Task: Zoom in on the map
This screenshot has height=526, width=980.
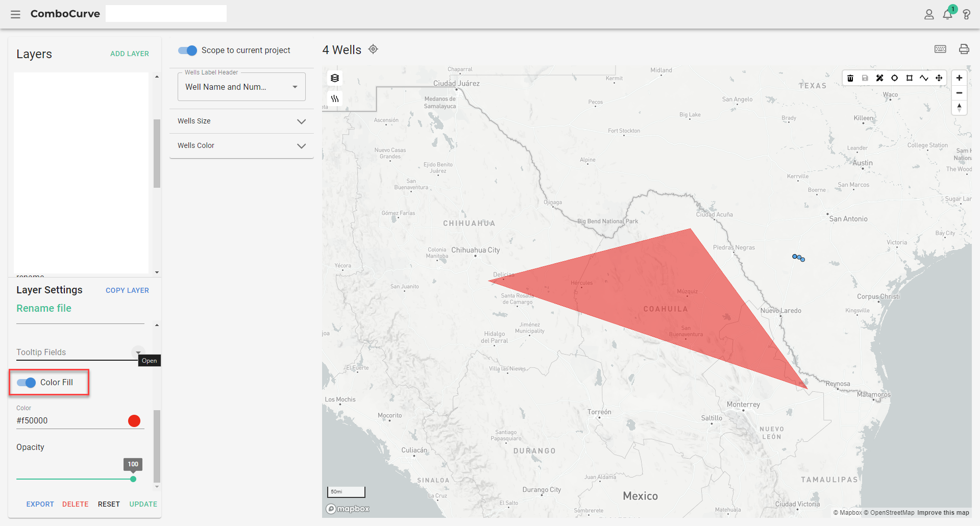Action: [959, 78]
